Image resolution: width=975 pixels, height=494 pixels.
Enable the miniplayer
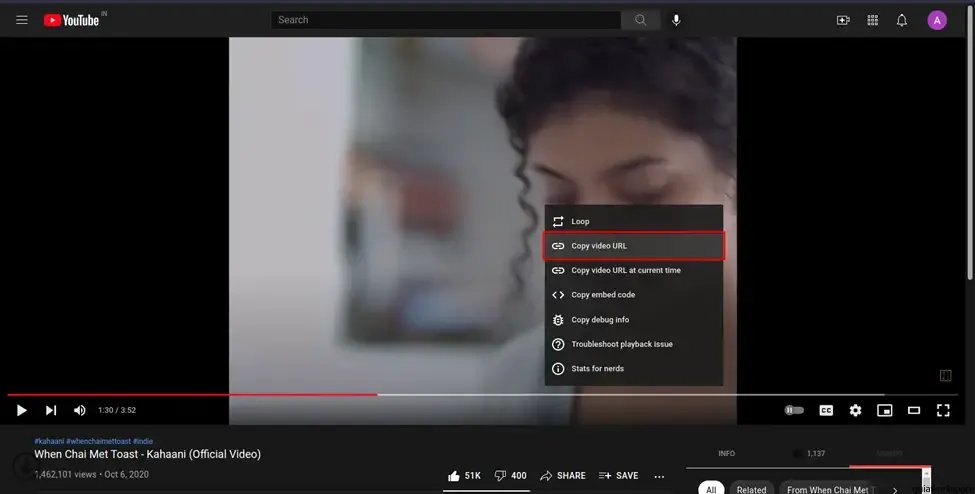884,410
